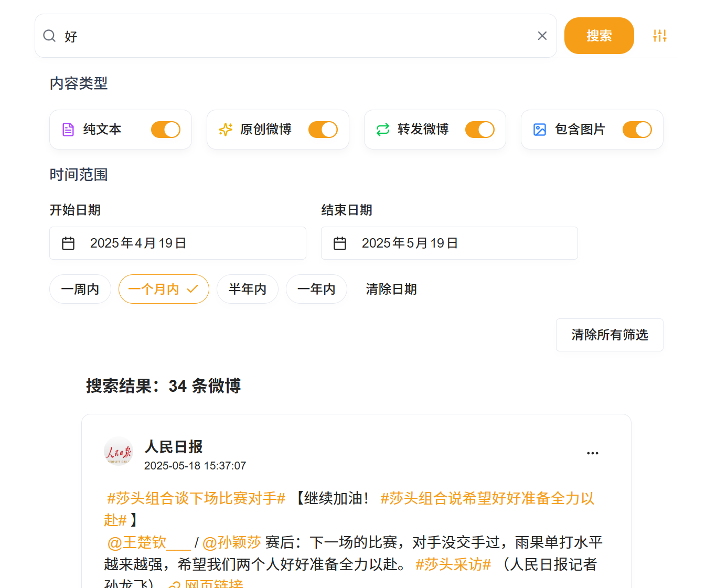Disable the 转发微博 switch
This screenshot has width=706, height=588.
click(480, 130)
